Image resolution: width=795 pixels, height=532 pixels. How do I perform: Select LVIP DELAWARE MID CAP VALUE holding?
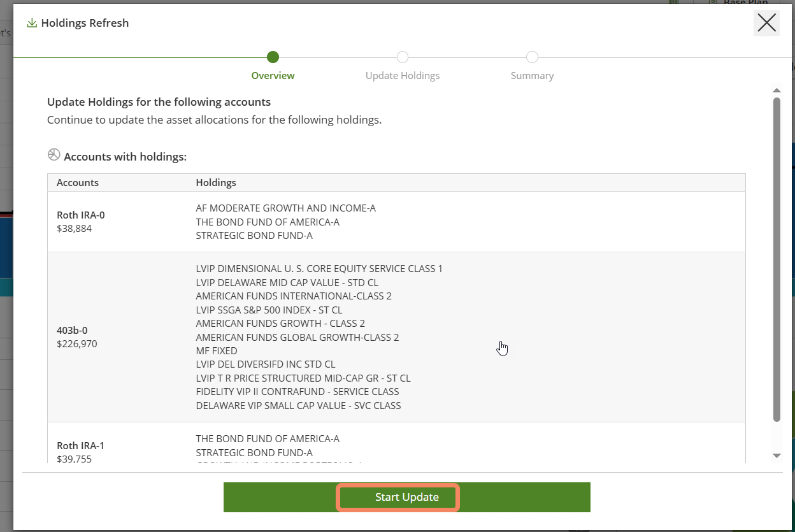(x=287, y=282)
